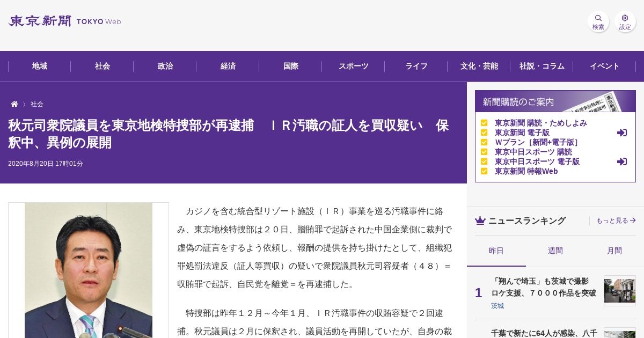Open the 国際 menu
Screen dimensions: 644x338
point(291,67)
